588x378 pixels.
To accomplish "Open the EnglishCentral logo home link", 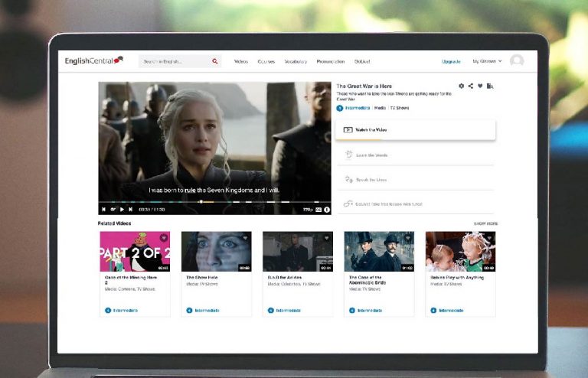I will point(93,60).
